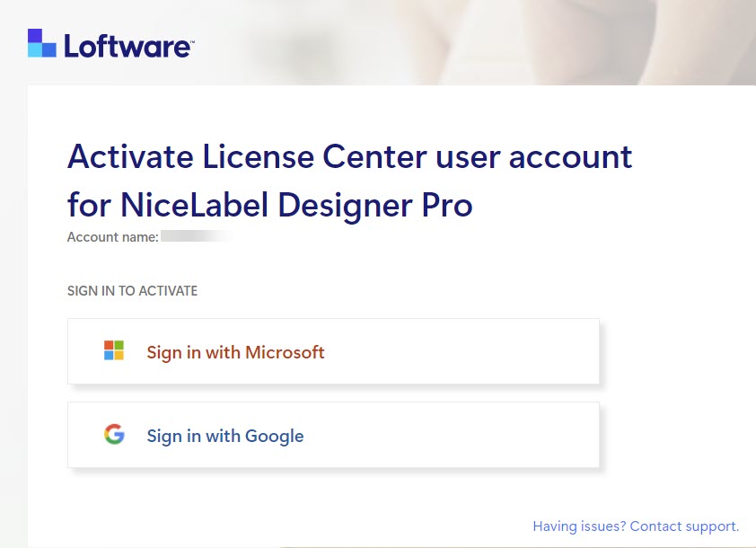This screenshot has width=756, height=548.
Task: Sign in with Microsoft
Action: (x=333, y=351)
